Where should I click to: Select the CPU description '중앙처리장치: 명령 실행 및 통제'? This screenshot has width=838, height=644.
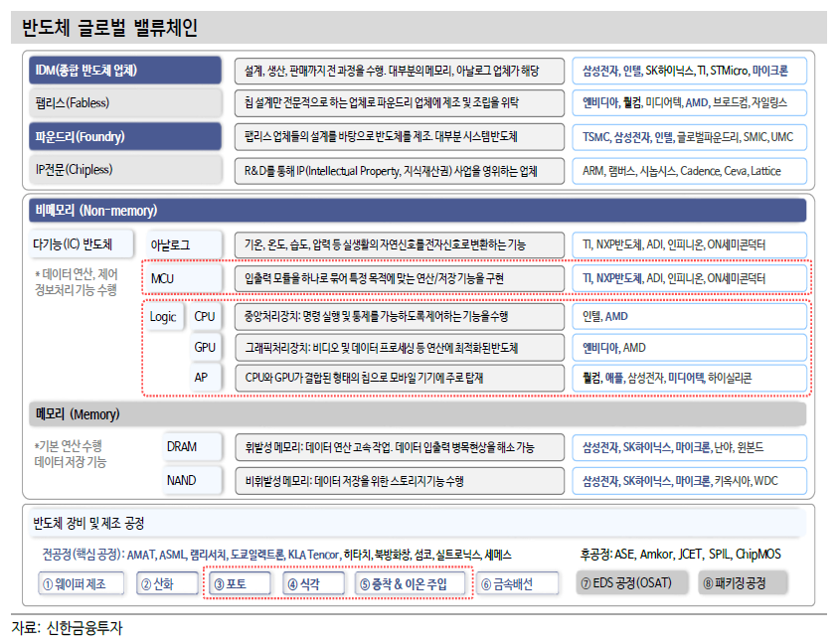[400, 317]
